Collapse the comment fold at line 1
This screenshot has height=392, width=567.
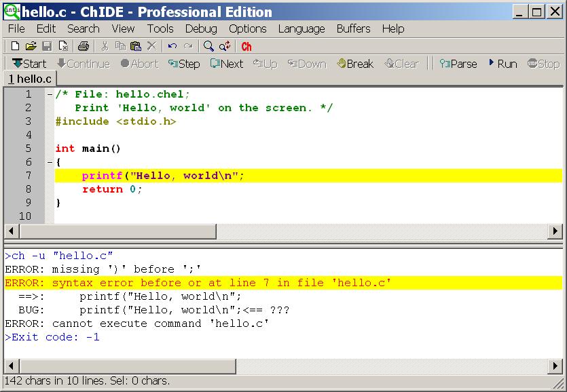pos(50,95)
